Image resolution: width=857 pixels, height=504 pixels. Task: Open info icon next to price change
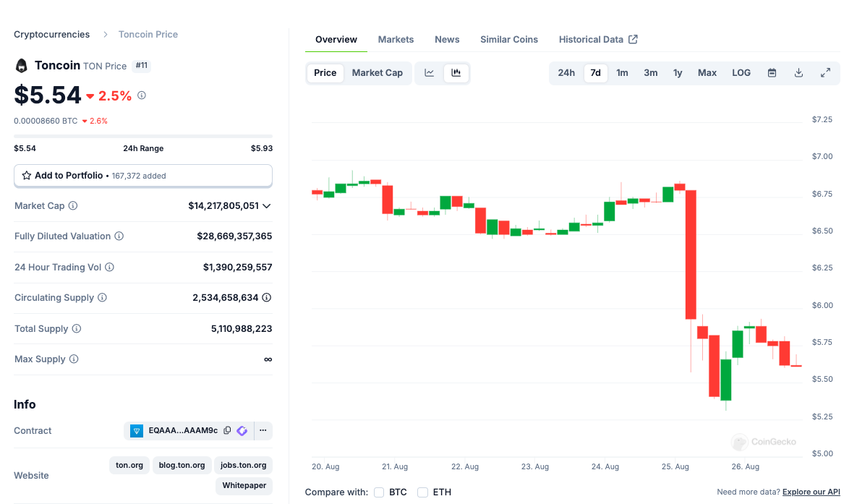click(x=142, y=95)
